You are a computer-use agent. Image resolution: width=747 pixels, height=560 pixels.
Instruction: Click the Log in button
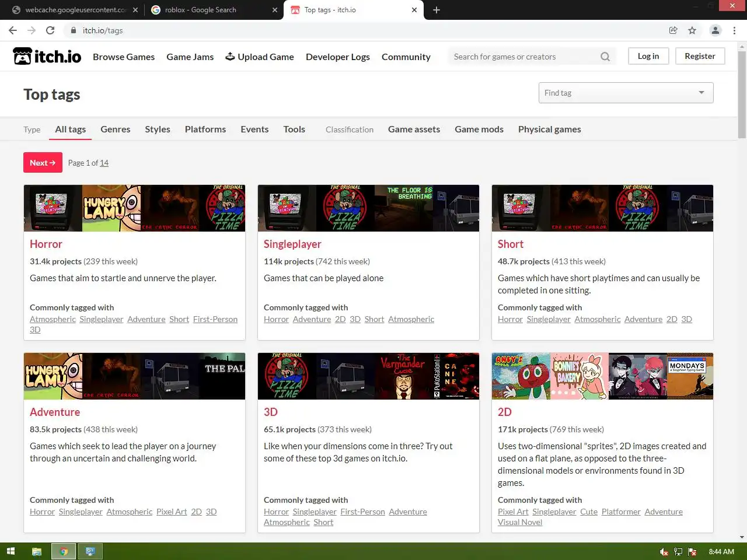[648, 56]
